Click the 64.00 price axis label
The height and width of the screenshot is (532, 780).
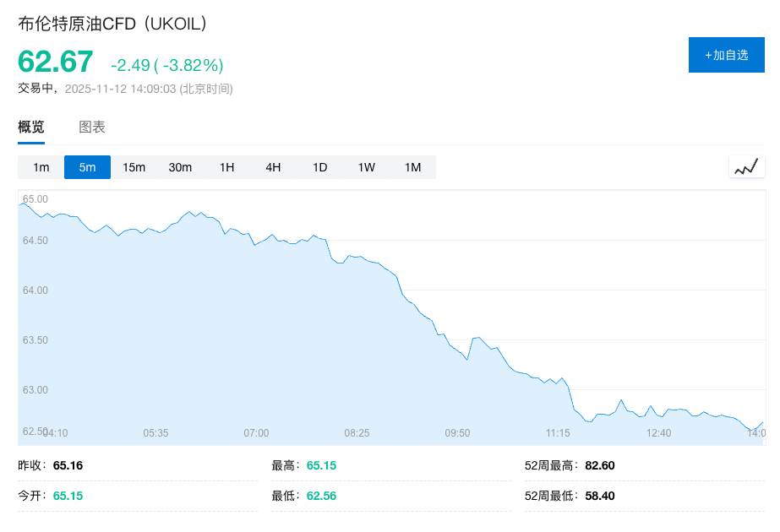coord(35,290)
